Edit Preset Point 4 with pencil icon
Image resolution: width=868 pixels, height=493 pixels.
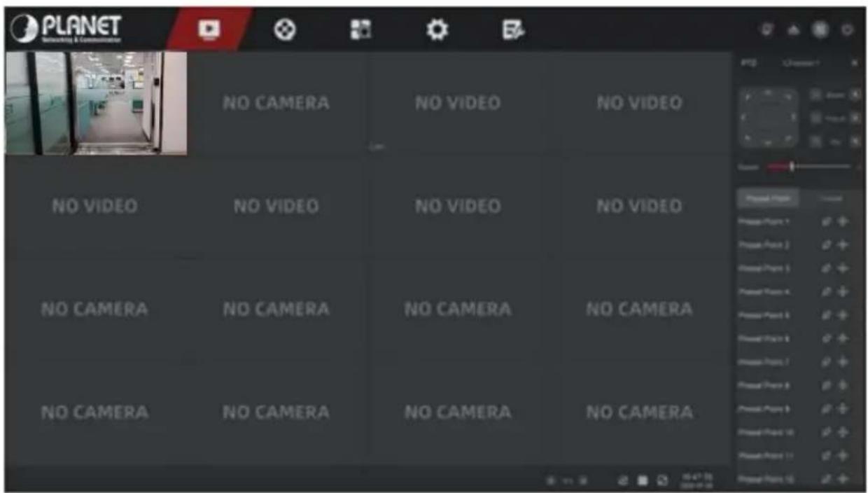(x=827, y=291)
